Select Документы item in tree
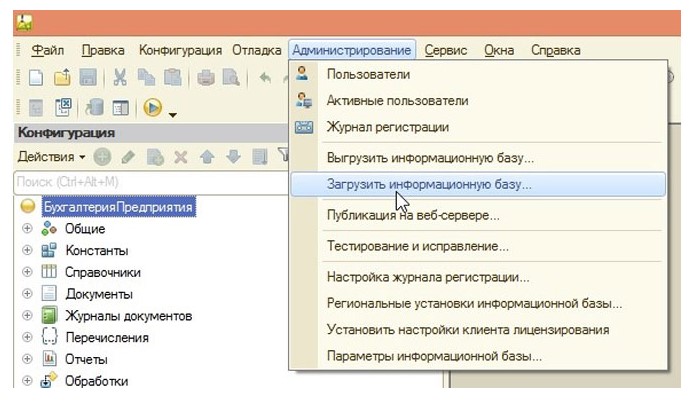This screenshot has width=693, height=401. point(99,294)
